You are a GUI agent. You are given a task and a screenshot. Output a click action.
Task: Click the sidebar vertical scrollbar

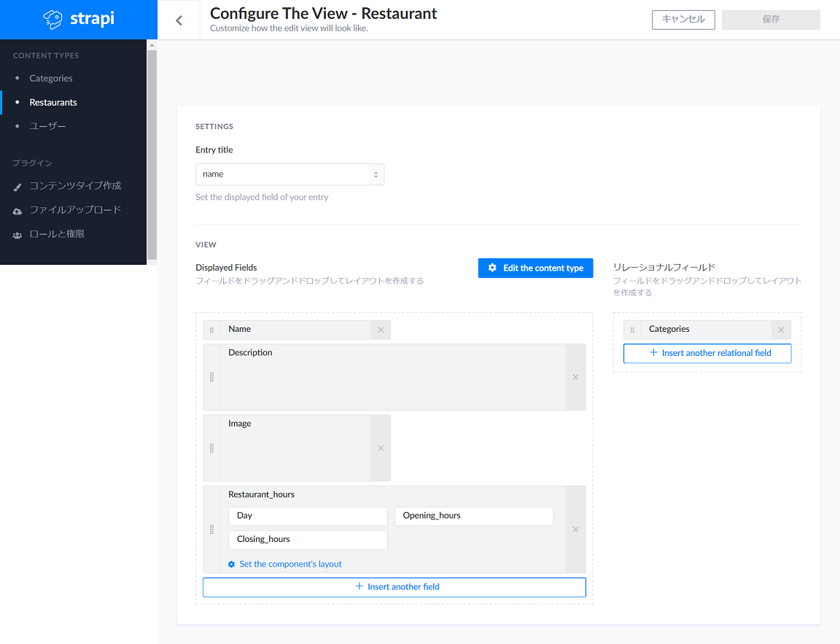point(152,155)
